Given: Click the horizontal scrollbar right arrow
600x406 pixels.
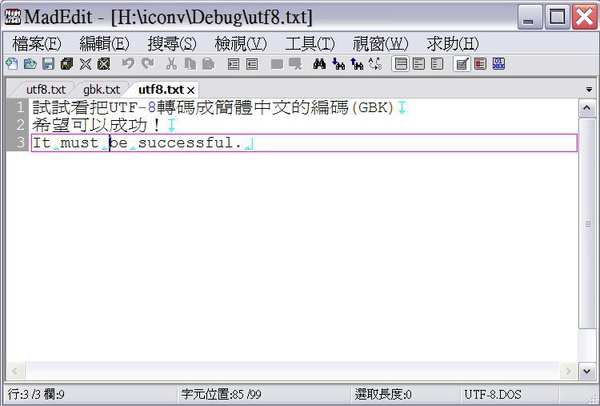Looking at the screenshot, I should [x=568, y=371].
